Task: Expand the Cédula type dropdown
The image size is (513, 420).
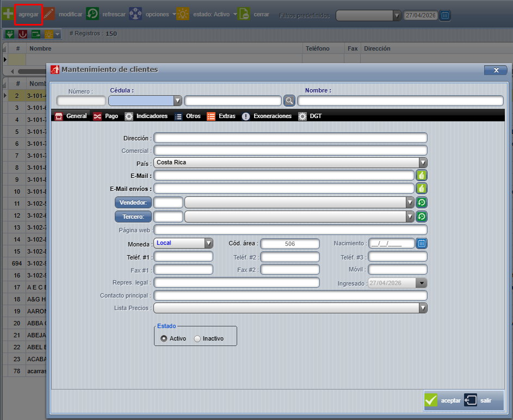Action: 178,101
